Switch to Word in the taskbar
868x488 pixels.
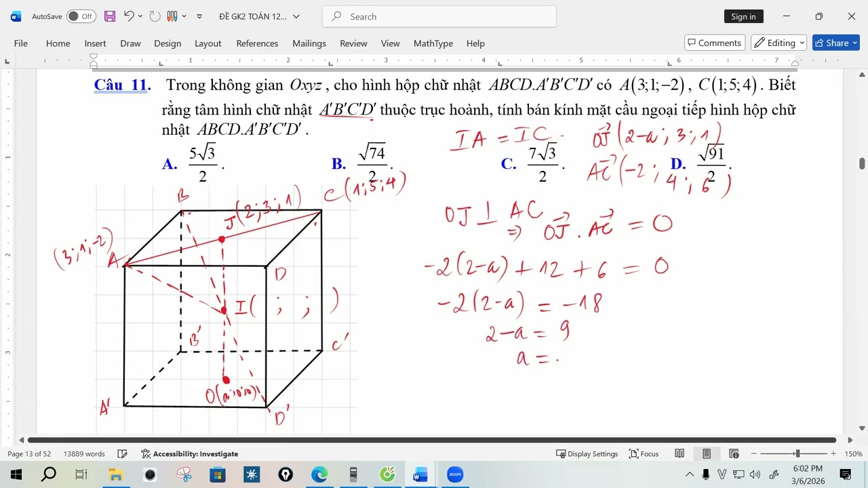[x=420, y=474]
